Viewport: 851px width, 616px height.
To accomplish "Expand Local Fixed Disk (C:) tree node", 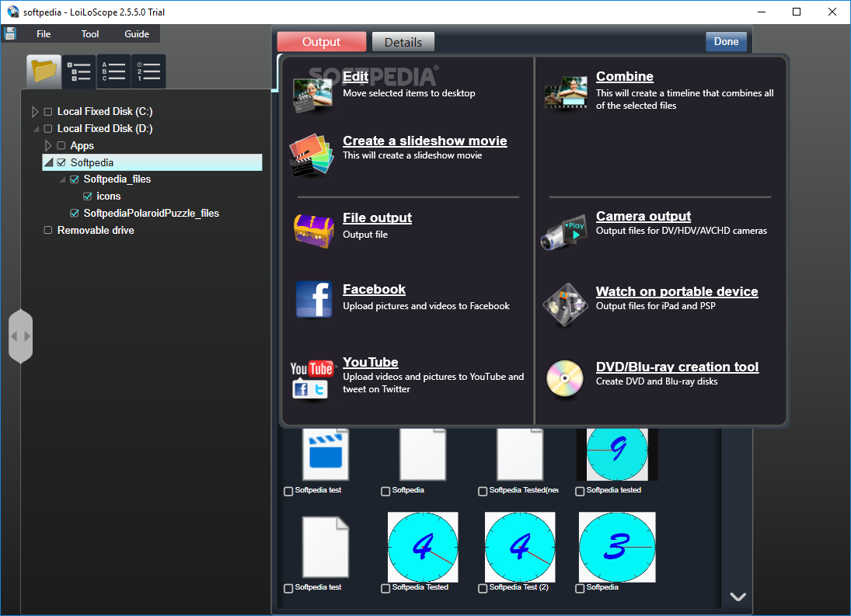I will [35, 112].
